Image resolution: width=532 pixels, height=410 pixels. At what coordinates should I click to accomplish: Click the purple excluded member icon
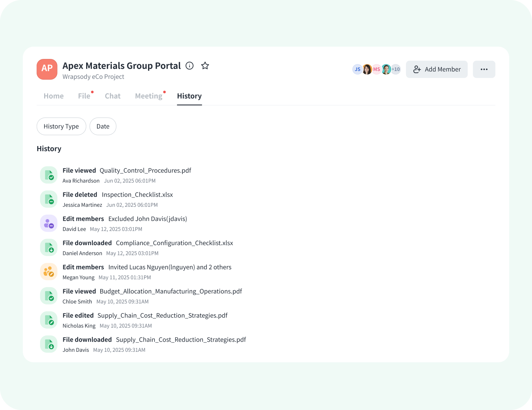pos(49,223)
